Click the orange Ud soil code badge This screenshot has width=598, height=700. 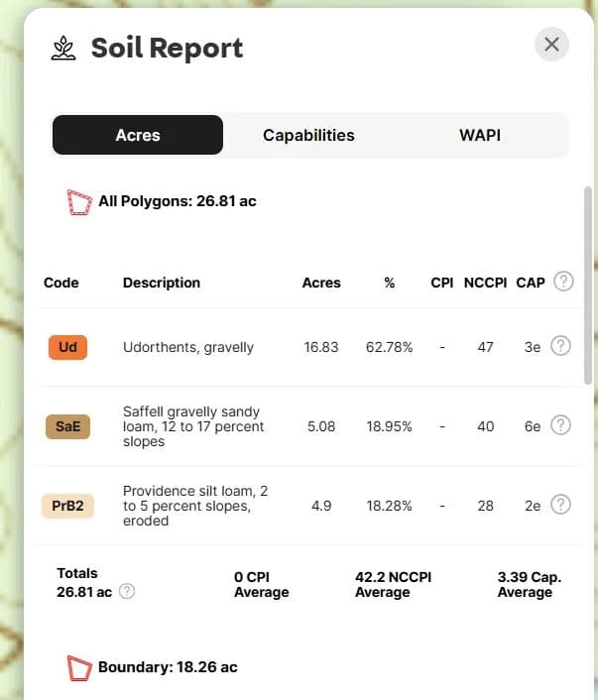pos(67,347)
